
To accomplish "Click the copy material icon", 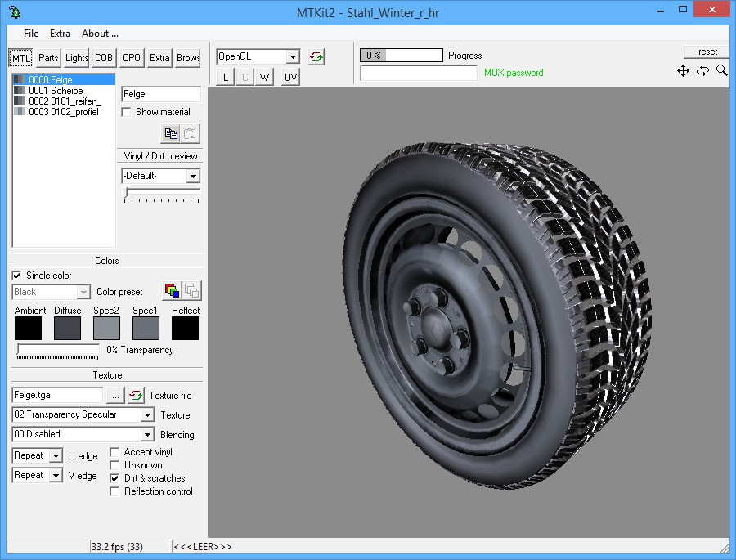I will click(x=171, y=133).
